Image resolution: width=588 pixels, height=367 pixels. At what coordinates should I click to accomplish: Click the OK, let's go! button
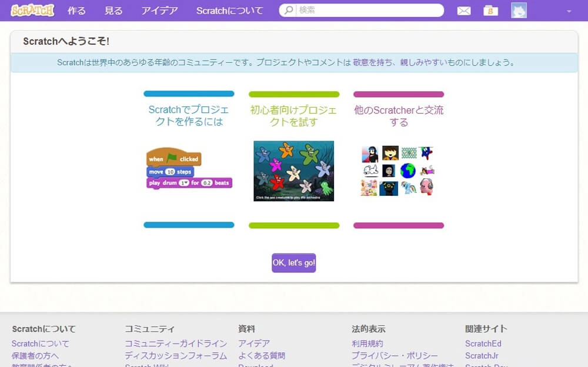point(293,263)
